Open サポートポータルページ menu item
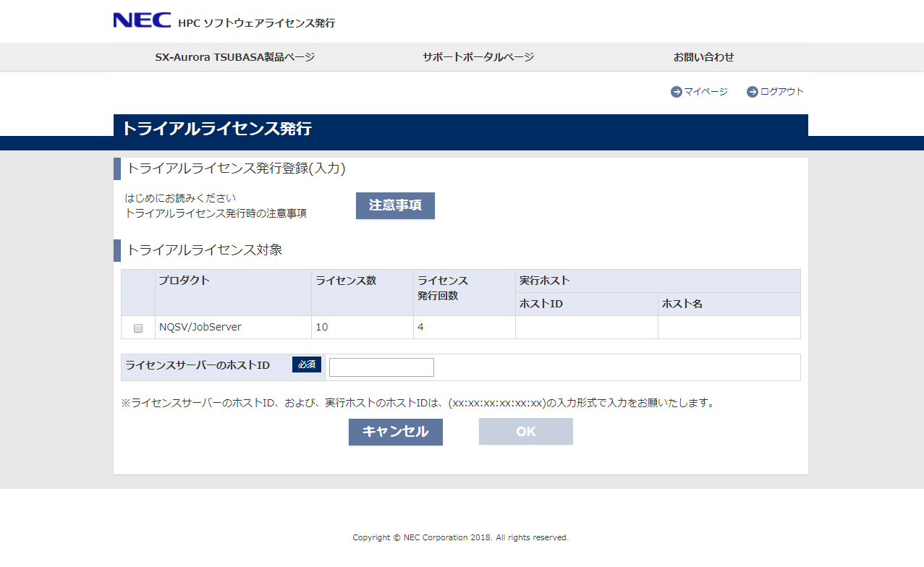Image resolution: width=924 pixels, height=567 pixels. 478,57
